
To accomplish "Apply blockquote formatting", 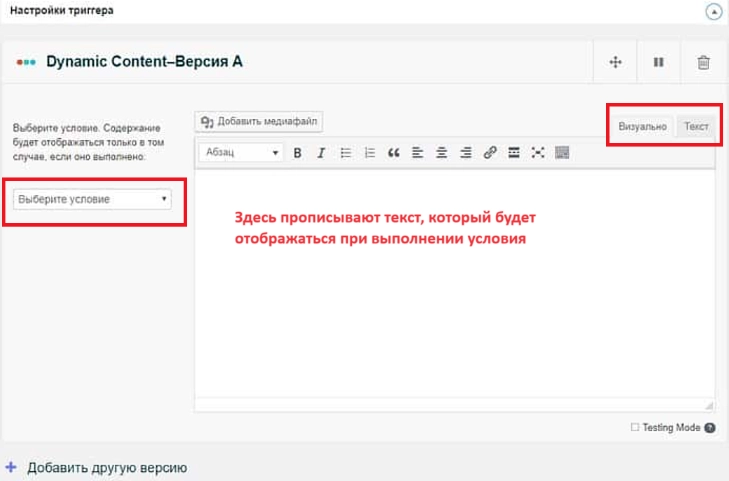I will click(x=394, y=152).
